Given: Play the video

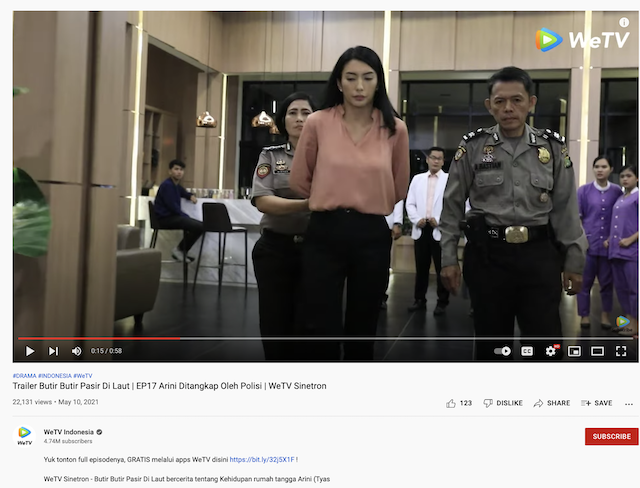Looking at the screenshot, I should (x=30, y=351).
